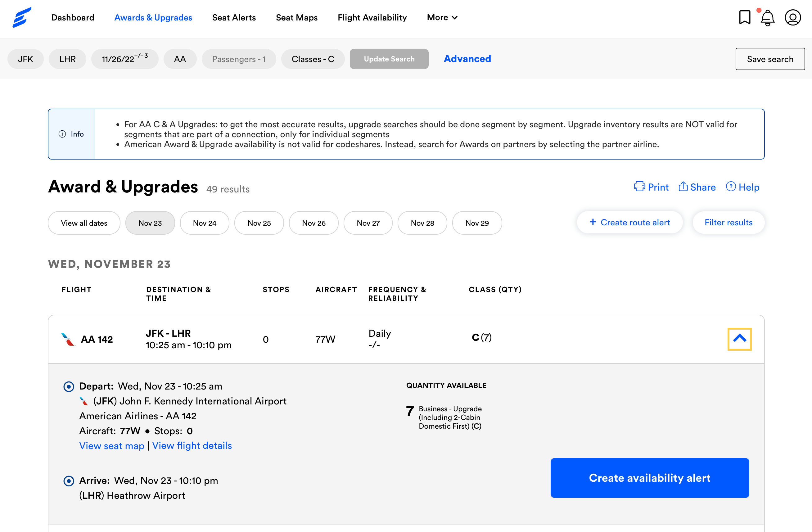
Task: Open the account profile icon
Action: pos(793,17)
